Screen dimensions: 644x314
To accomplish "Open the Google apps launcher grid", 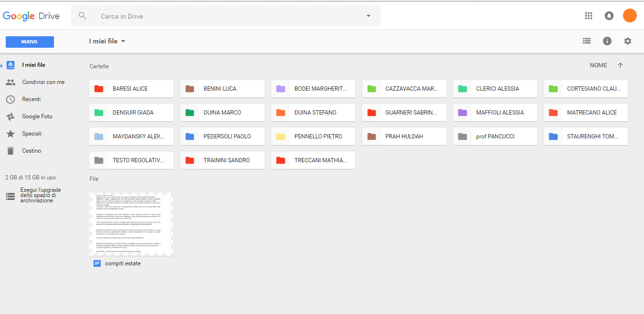I will coord(589,15).
